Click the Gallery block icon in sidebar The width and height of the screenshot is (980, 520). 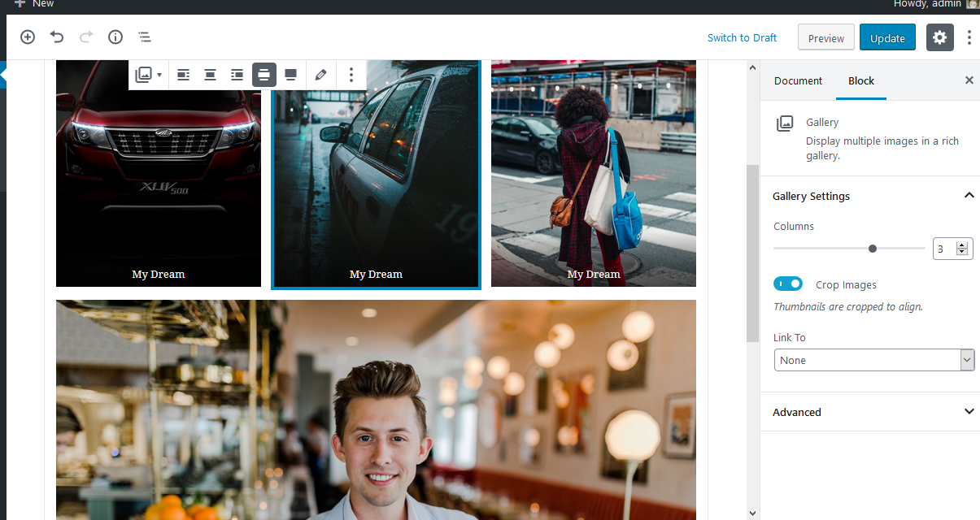[785, 123]
